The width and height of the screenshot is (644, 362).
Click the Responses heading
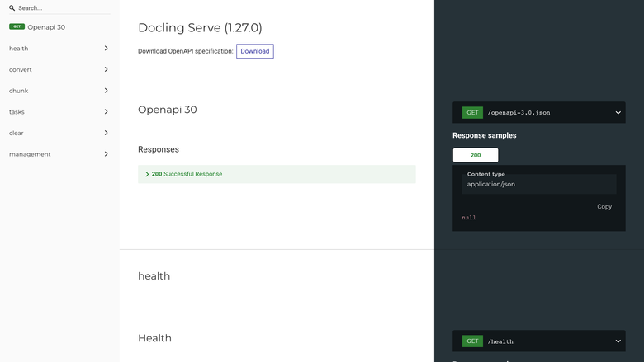point(159,149)
